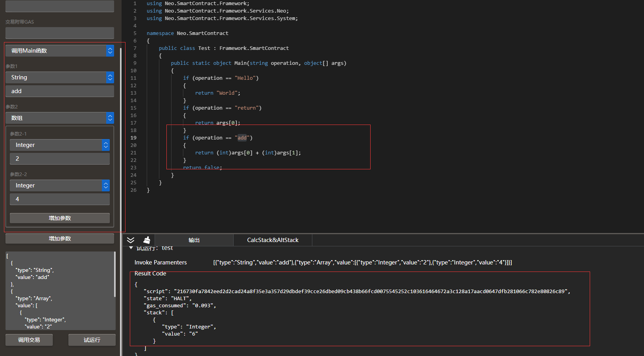Click the 参数2-2 value field containing 4
This screenshot has width=644, height=356.
click(60, 199)
